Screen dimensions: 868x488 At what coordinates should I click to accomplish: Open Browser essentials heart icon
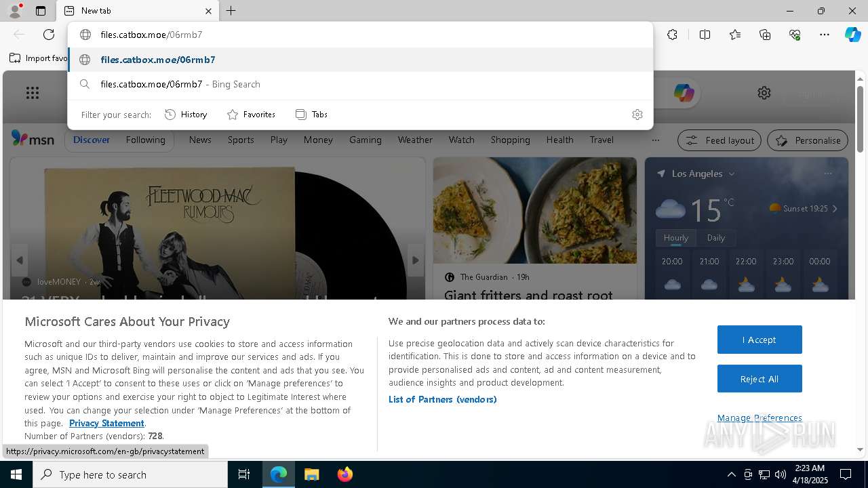coord(795,35)
